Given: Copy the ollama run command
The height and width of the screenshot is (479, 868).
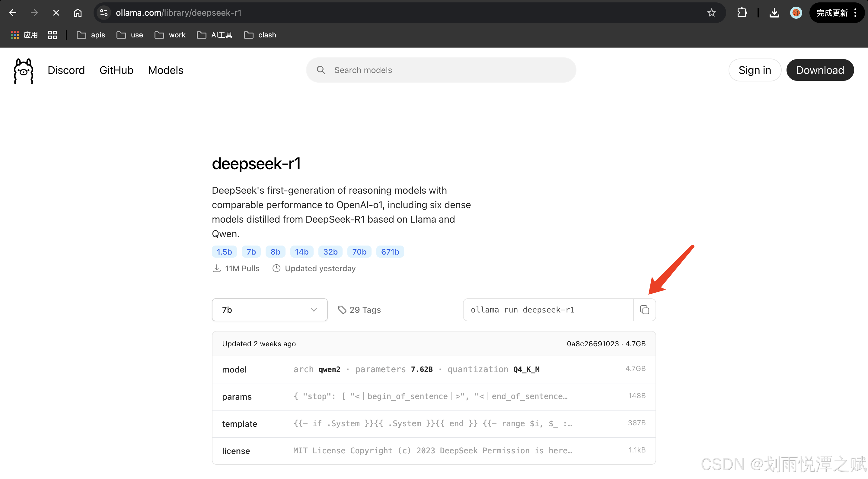Looking at the screenshot, I should tap(644, 309).
